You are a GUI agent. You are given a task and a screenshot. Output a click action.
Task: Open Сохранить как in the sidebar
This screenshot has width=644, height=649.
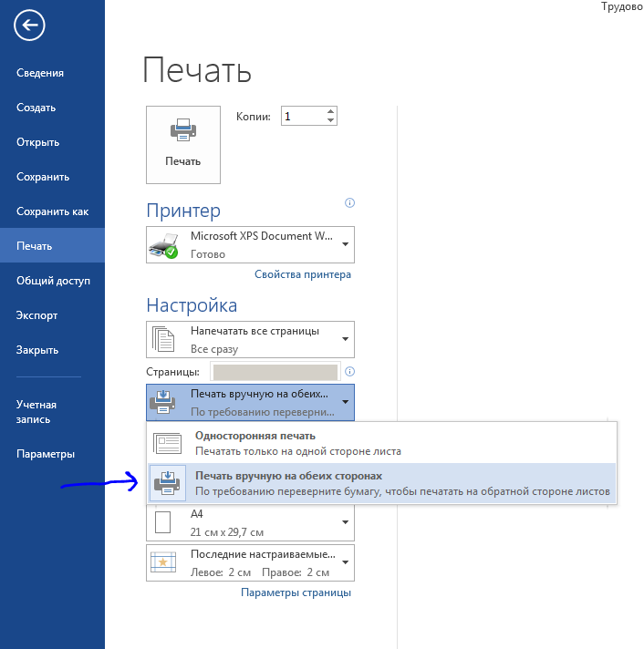[x=52, y=211]
